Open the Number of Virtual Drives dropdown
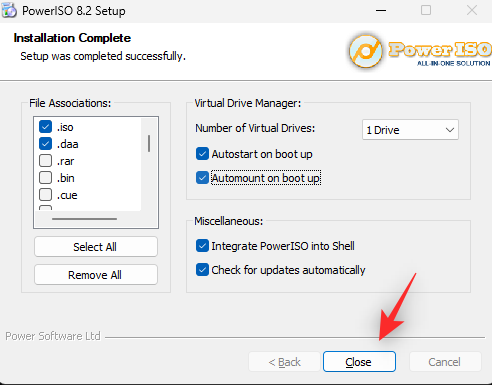 (x=410, y=130)
